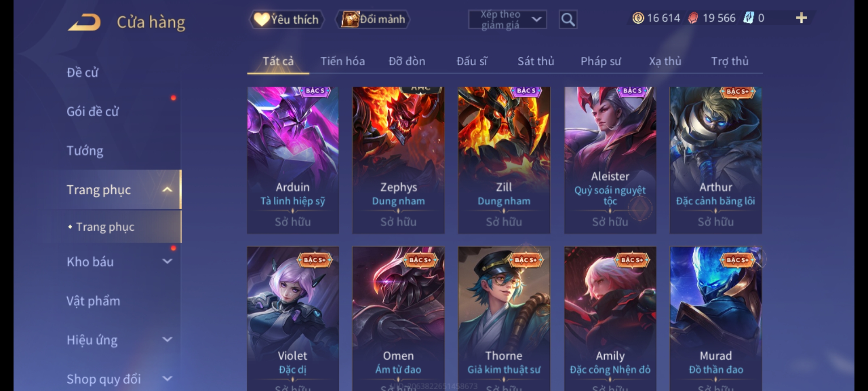Tap the blue coupon ticket icon
Viewport: 868px width, 391px height.
[x=748, y=18]
